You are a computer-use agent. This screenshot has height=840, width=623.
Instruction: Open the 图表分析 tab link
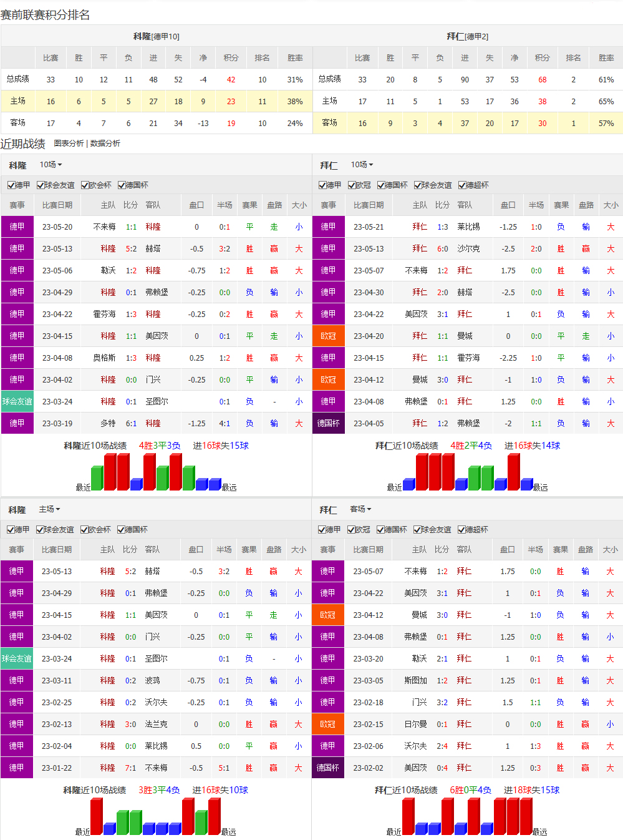pos(69,144)
